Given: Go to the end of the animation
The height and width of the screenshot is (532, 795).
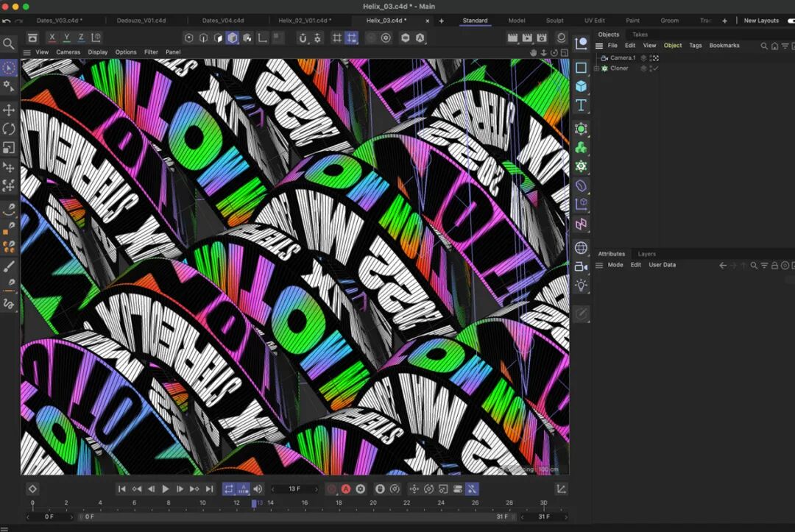Looking at the screenshot, I should point(209,489).
